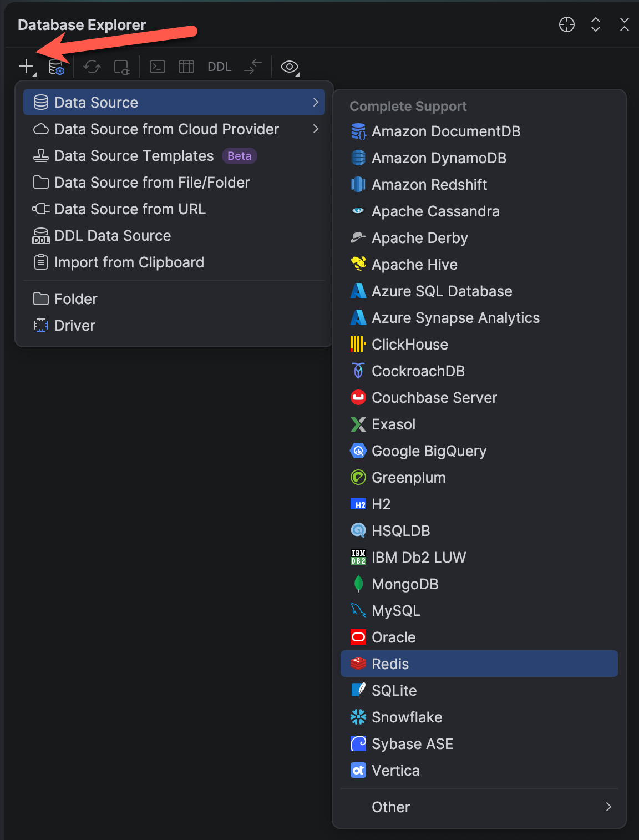Select Google BigQuery
Image resolution: width=639 pixels, height=840 pixels.
coord(479,451)
